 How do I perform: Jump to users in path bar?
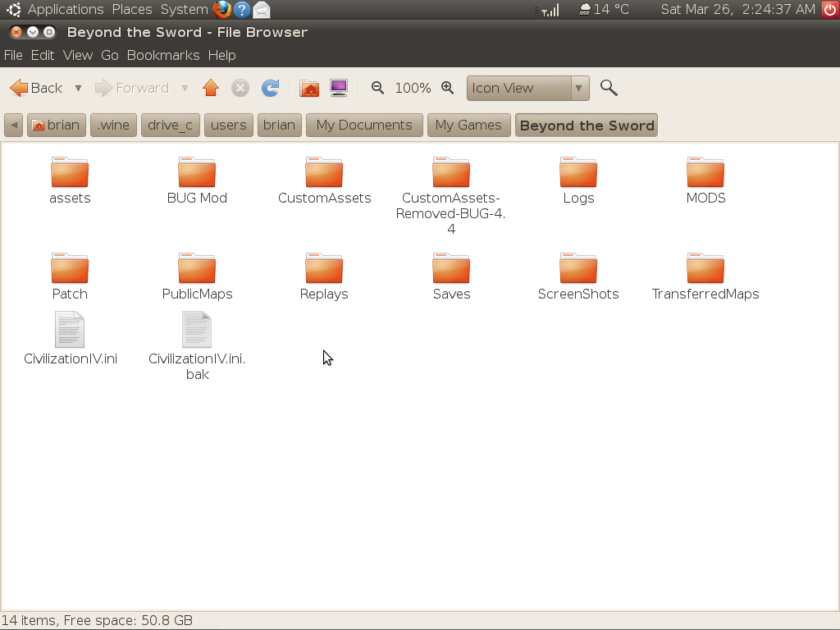click(x=229, y=126)
